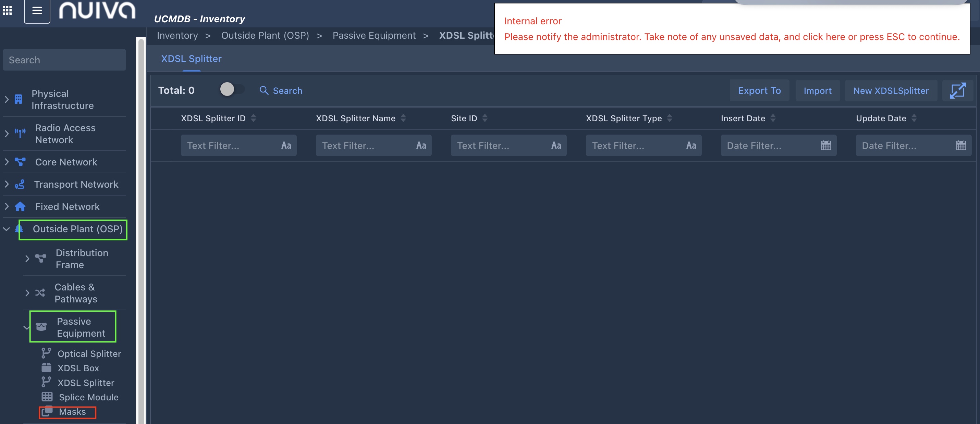Screen dimensions: 980x424
Task: Toggle the switch next to Total
Action: pyautogui.click(x=232, y=89)
